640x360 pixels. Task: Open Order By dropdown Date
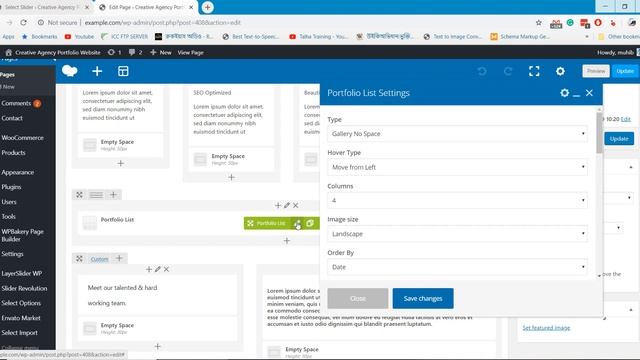[457, 267]
